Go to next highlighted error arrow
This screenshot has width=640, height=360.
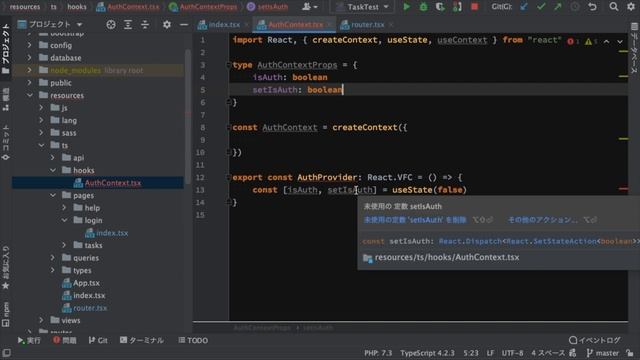(620, 41)
